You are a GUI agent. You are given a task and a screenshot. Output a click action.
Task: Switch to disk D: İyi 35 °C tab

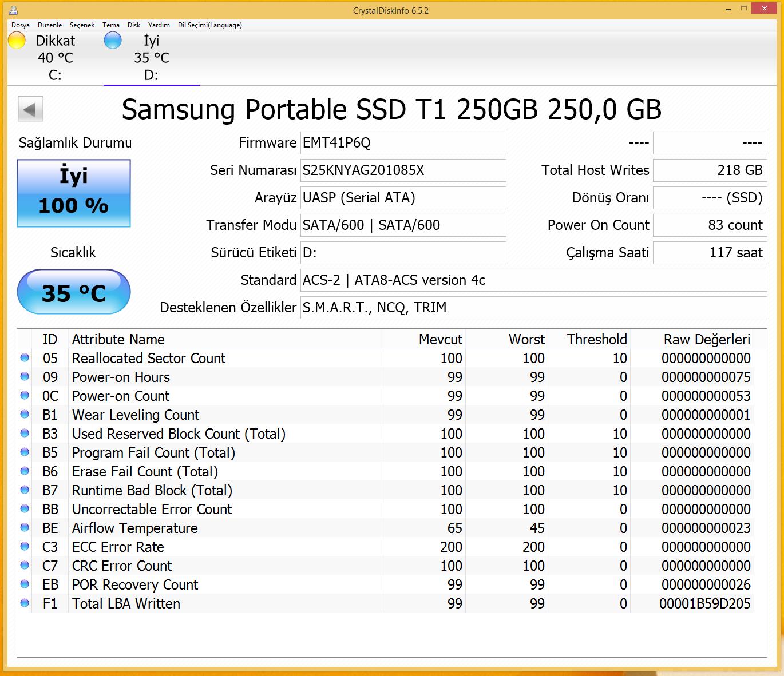tap(152, 57)
